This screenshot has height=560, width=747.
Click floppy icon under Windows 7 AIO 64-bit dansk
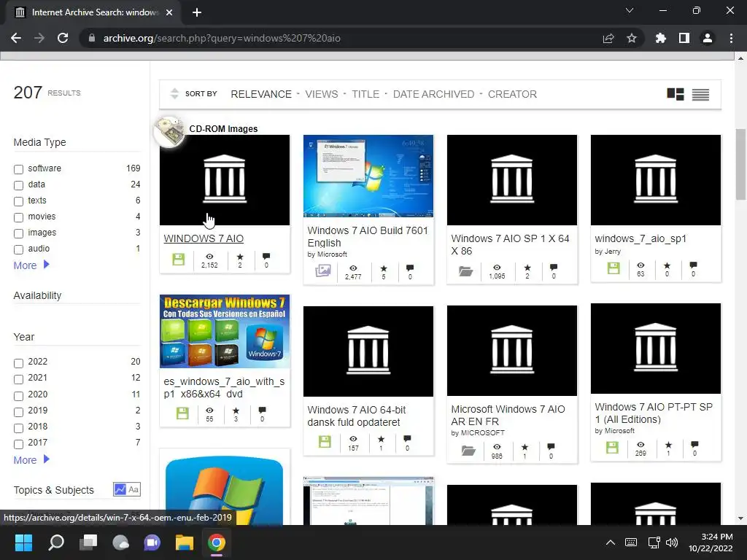(x=325, y=442)
